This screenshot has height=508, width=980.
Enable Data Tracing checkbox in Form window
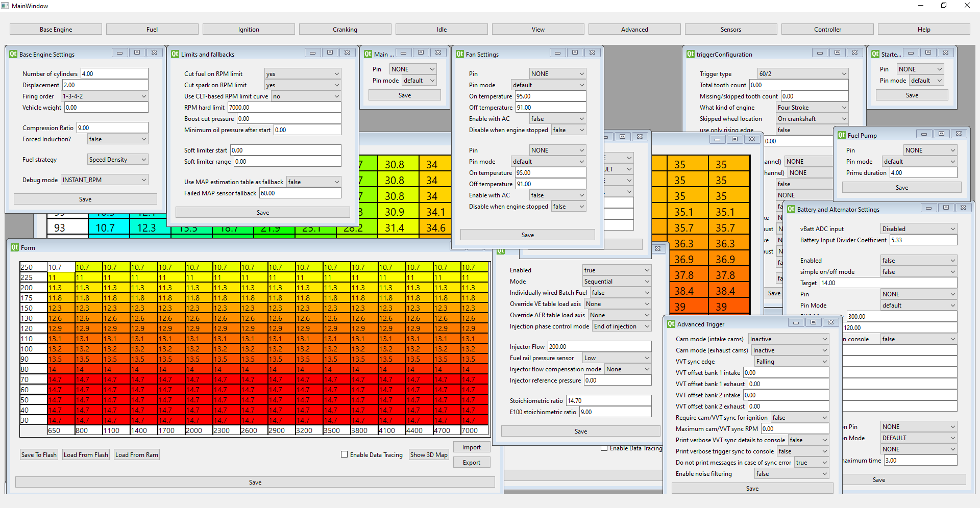[x=345, y=454]
